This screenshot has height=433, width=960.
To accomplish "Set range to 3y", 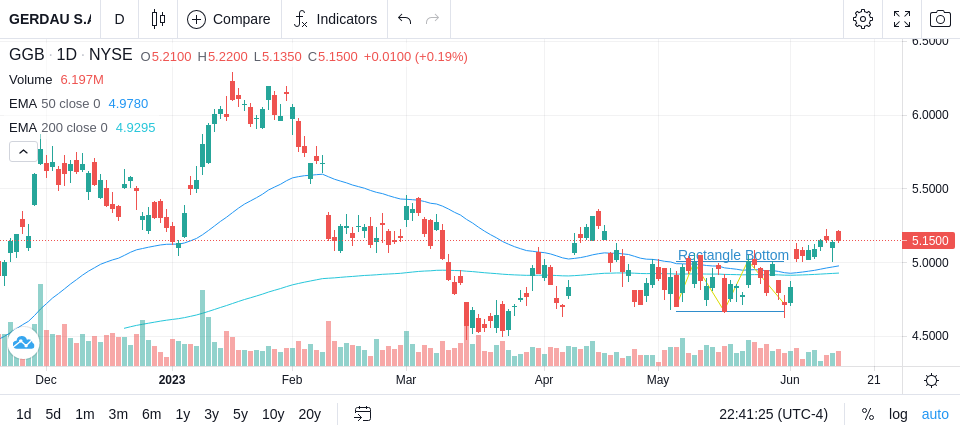I will pyautogui.click(x=211, y=415).
